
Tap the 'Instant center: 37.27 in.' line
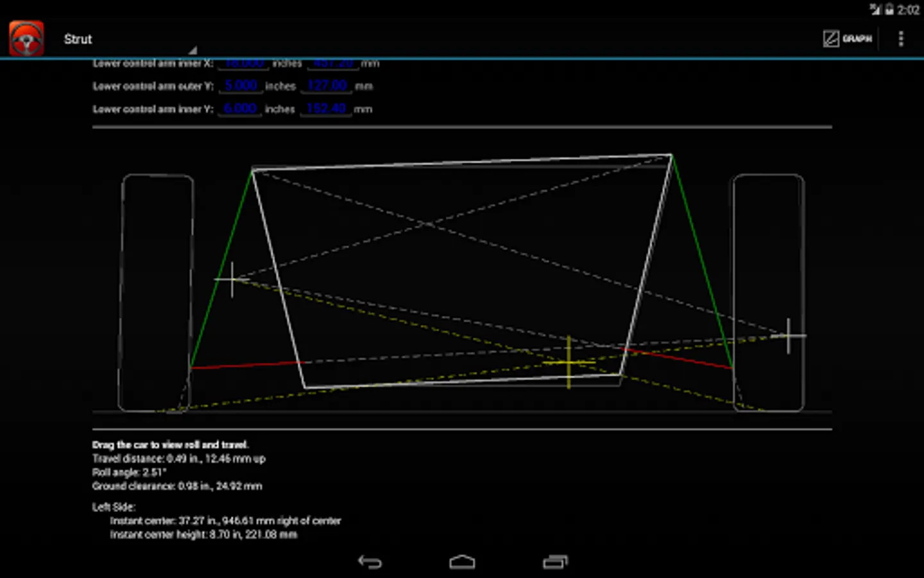click(x=225, y=521)
